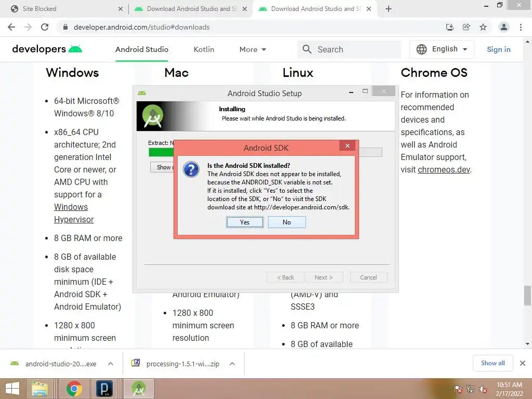Select the Android Studio nav tab
532x399 pixels.
coord(142,49)
